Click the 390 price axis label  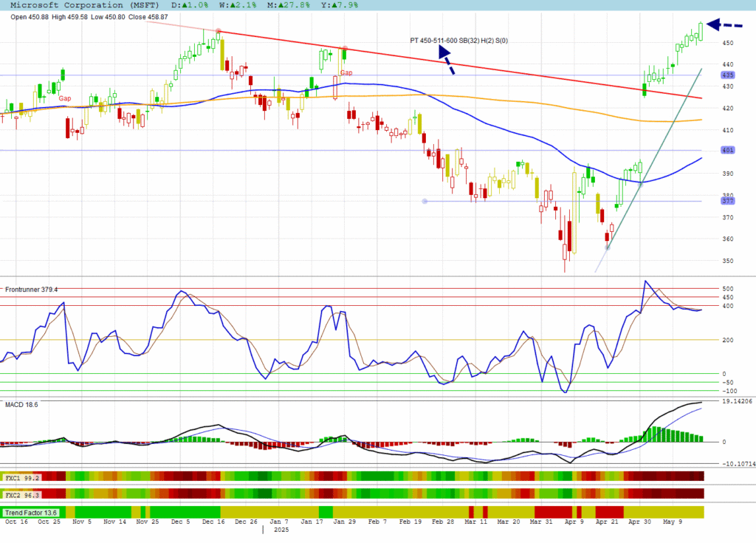pos(727,174)
